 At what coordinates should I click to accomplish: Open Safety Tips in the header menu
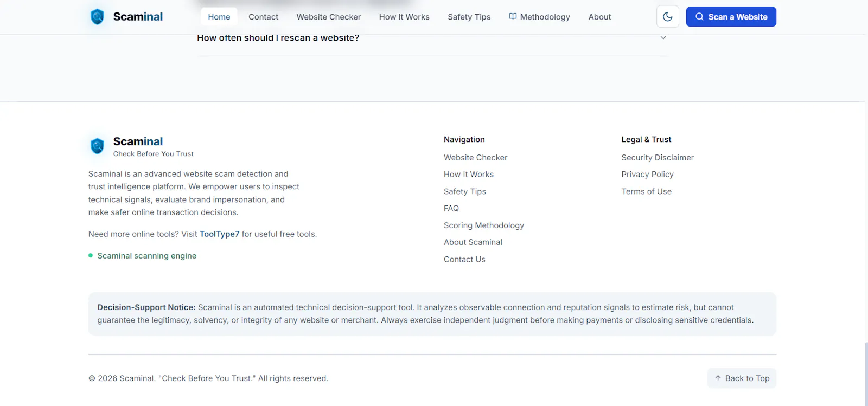469,17
